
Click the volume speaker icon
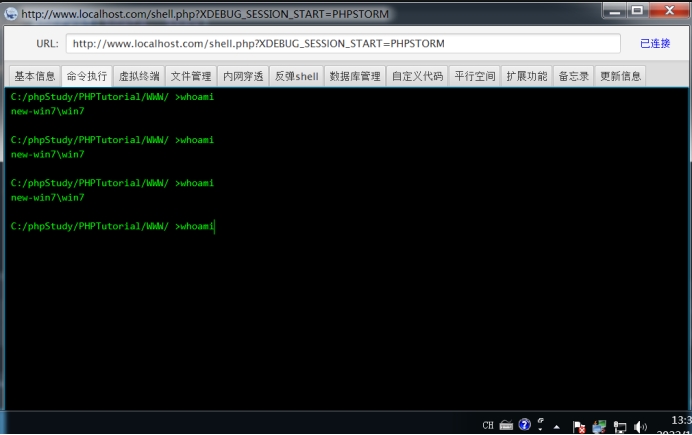point(640,426)
